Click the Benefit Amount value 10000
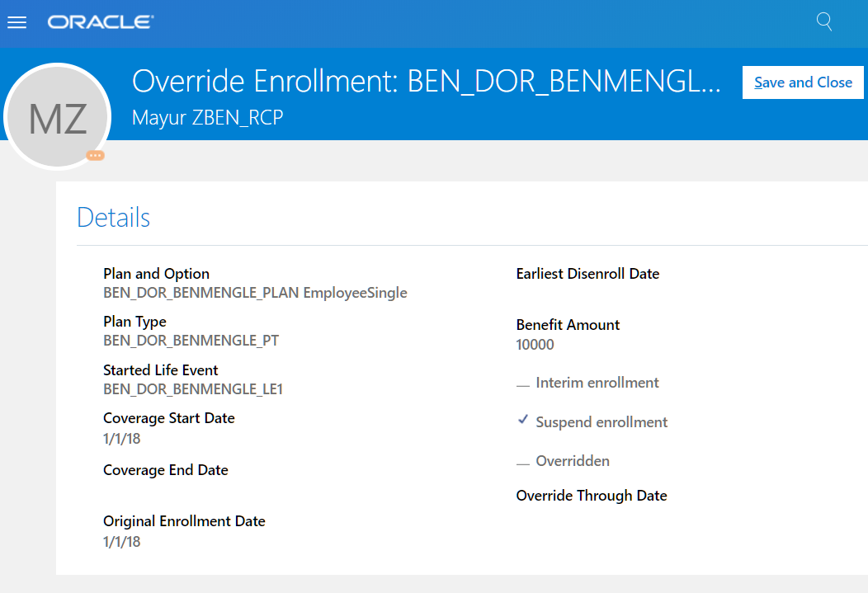Viewport: 868px width, 593px height. click(x=535, y=345)
